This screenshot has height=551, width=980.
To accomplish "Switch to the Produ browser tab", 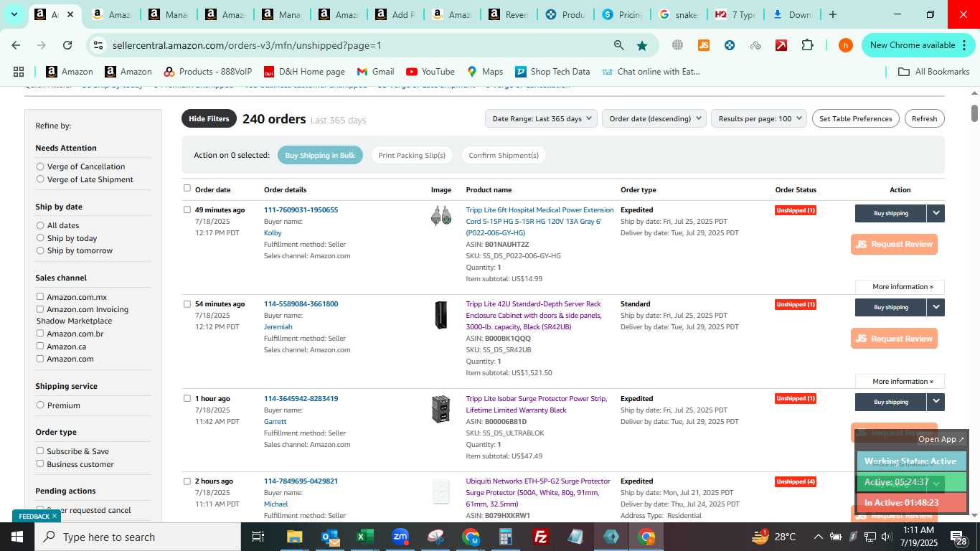I will pyautogui.click(x=564, y=14).
